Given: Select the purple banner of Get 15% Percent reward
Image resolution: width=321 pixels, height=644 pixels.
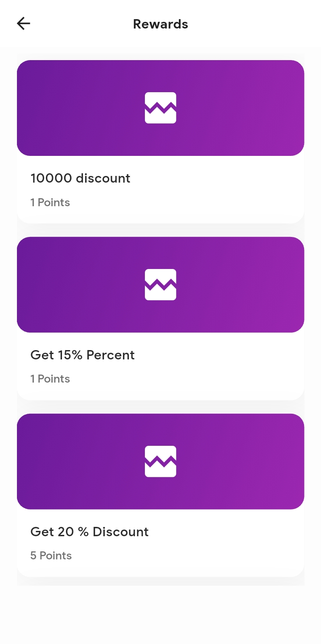Looking at the screenshot, I should pos(89,285).
